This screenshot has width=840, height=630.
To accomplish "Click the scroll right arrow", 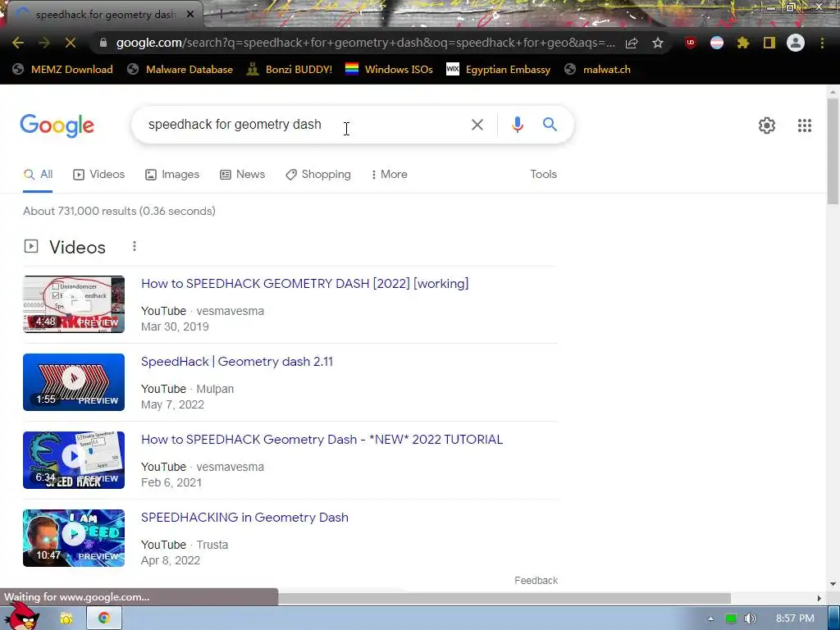I will coord(819,598).
